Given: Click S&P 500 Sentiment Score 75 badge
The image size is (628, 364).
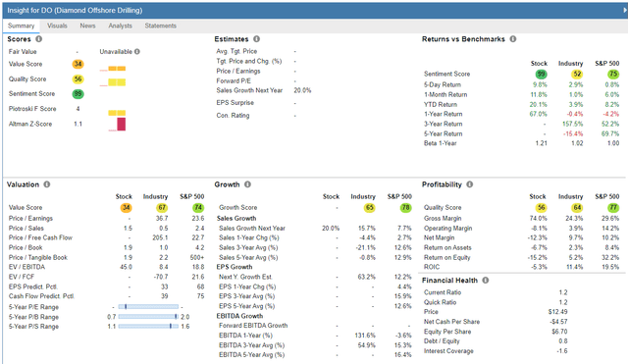Looking at the screenshot, I should [x=613, y=75].
